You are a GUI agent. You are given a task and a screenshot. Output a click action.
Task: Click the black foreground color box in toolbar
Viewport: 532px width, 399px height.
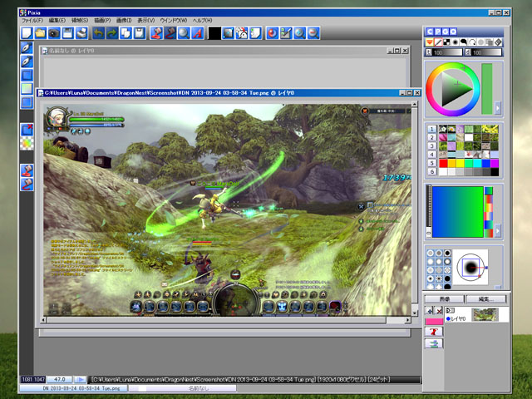click(x=214, y=33)
